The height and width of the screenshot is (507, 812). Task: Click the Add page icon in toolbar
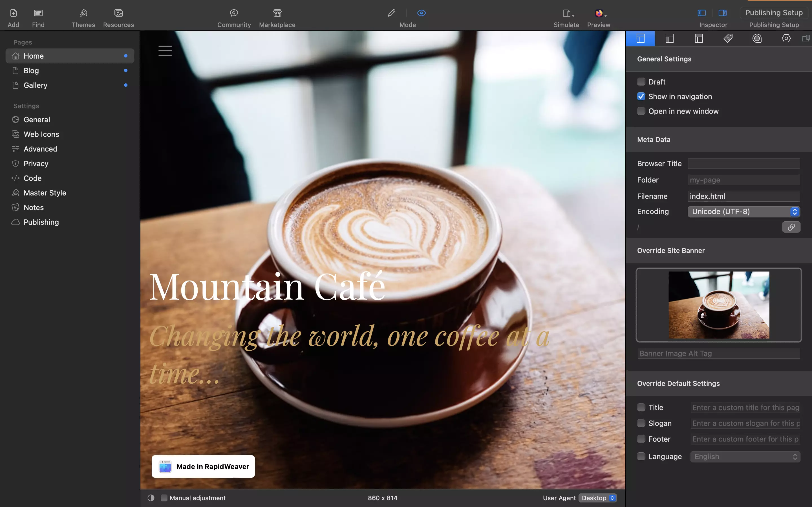pos(13,12)
